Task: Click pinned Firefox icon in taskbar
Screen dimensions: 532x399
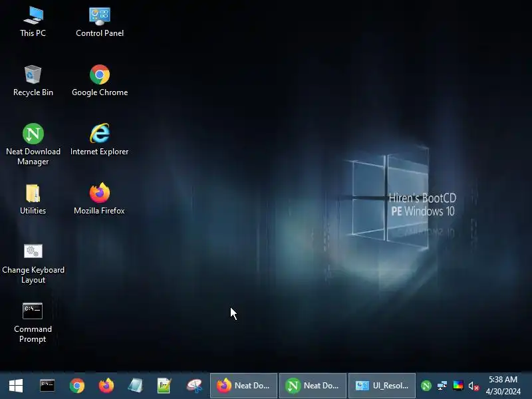Action: pyautogui.click(x=106, y=386)
